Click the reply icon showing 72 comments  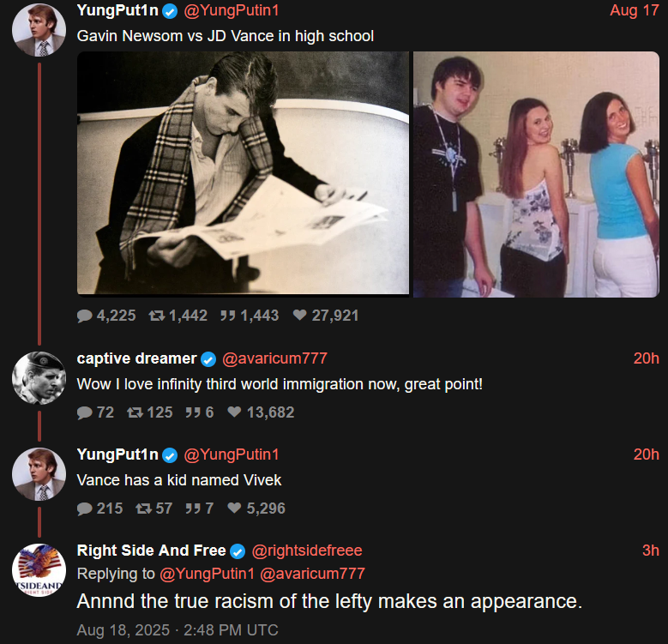(x=85, y=412)
